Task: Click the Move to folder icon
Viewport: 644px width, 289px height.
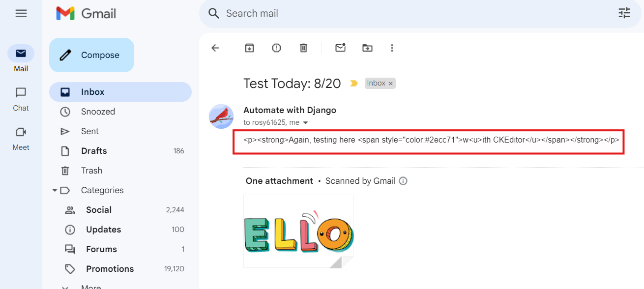Action: click(x=367, y=48)
